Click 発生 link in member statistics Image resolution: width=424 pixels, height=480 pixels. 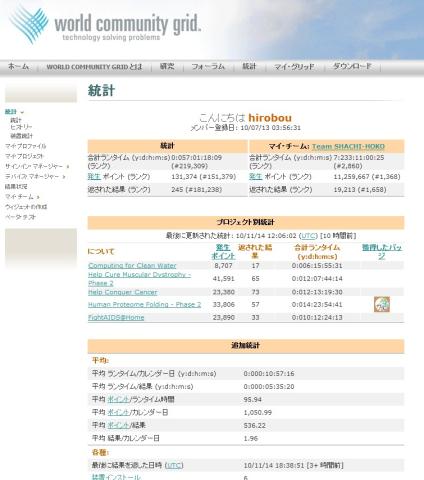[94, 176]
